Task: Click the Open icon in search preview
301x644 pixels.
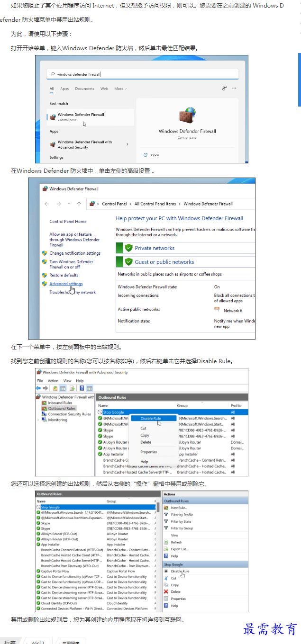Action: pos(146,155)
